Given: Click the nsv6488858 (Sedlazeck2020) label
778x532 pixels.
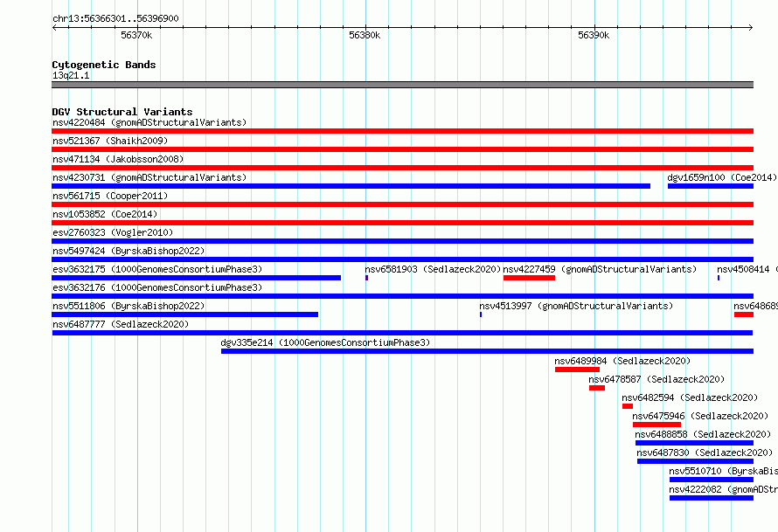Looking at the screenshot, I should pos(703,434).
